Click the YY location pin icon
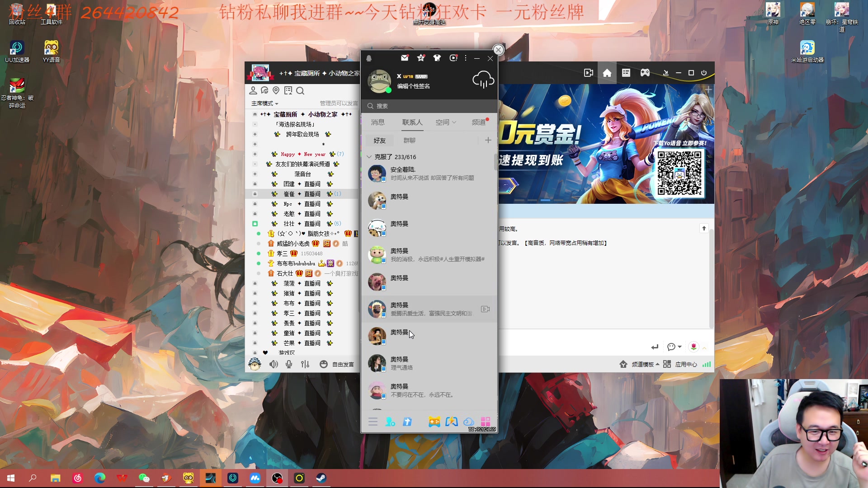The width and height of the screenshot is (868, 488). pos(276,91)
